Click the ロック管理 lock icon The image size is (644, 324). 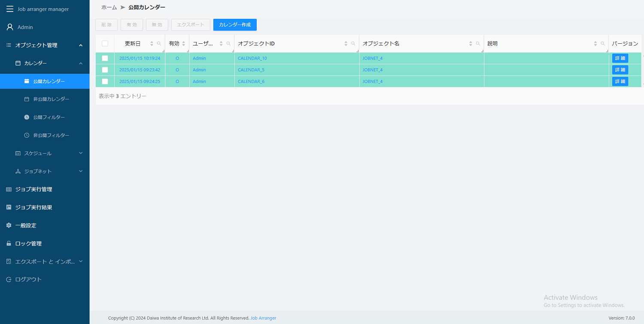pyautogui.click(x=9, y=243)
